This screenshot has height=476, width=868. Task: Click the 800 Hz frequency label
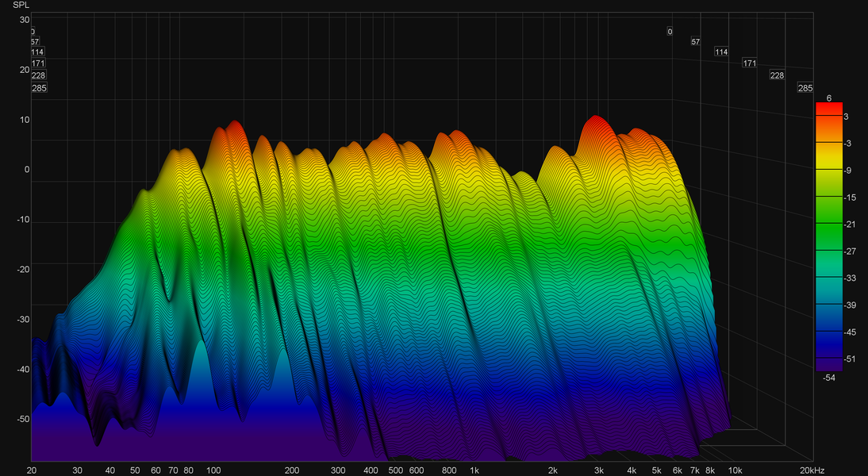pos(449,470)
